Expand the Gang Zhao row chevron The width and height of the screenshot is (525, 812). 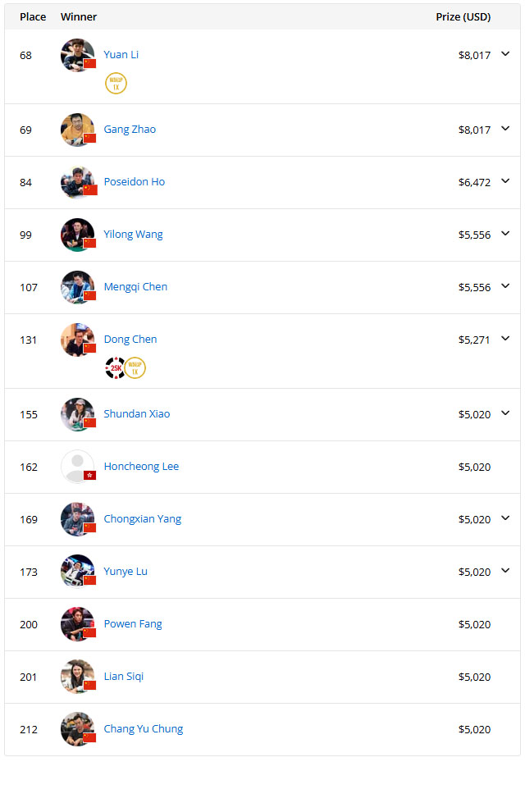[505, 129]
